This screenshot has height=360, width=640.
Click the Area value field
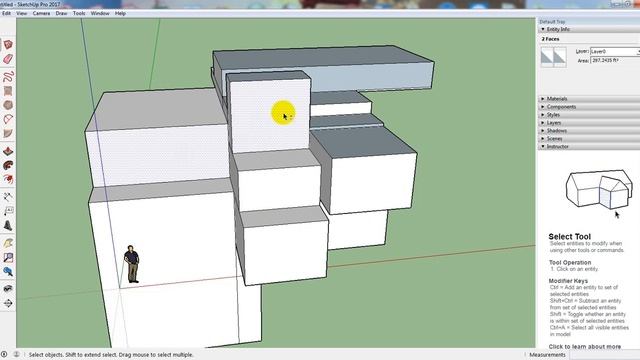[x=615, y=60]
